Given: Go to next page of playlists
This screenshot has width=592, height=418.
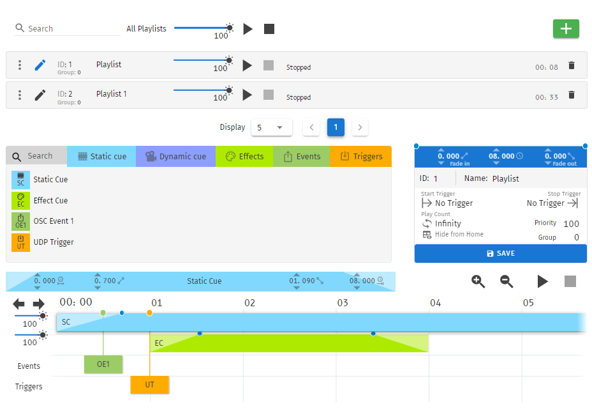Looking at the screenshot, I should click(360, 127).
